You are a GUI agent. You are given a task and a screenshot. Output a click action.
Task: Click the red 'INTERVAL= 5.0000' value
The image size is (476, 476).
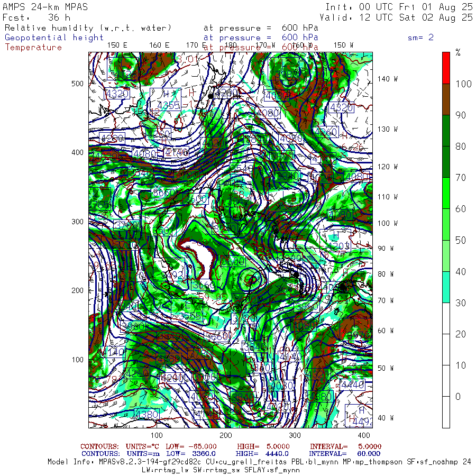(x=345, y=446)
